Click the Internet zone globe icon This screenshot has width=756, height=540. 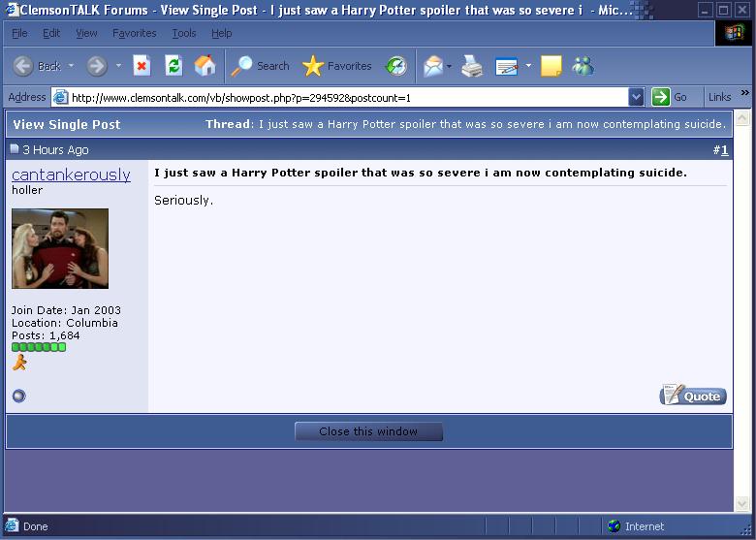614,526
